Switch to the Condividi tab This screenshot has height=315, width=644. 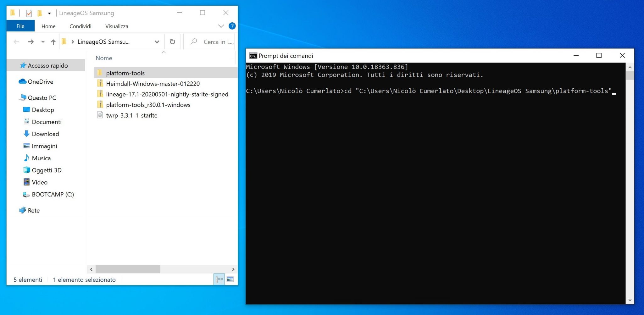[80, 26]
